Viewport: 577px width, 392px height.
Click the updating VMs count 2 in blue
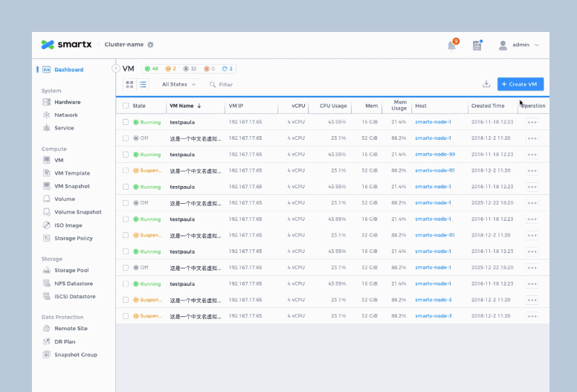pyautogui.click(x=228, y=69)
